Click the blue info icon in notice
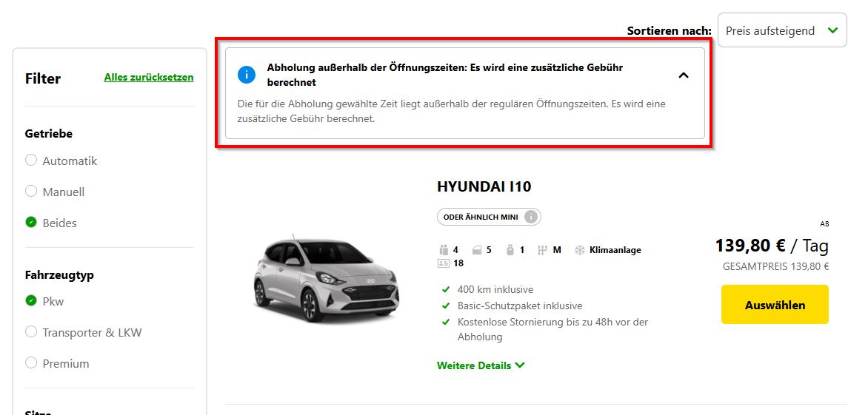This screenshot has height=415, width=868. tap(247, 75)
